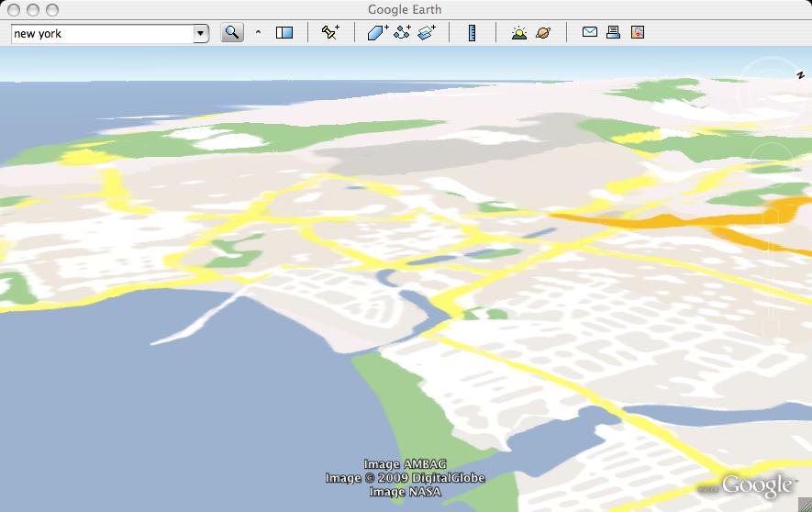The height and width of the screenshot is (512, 812).
Task: Open the search history dropdown arrow
Action: 201,34
